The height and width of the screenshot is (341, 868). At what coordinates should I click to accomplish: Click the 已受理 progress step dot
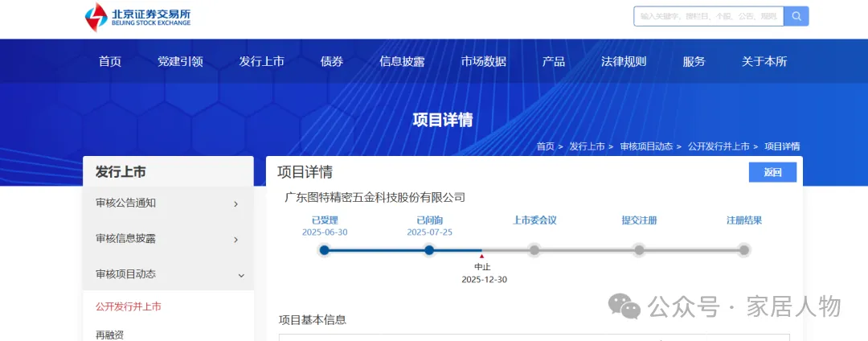(x=325, y=250)
